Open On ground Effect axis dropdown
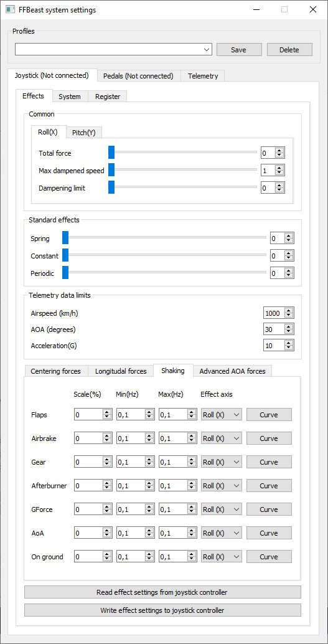Image resolution: width=328 pixels, height=644 pixels. point(222,557)
